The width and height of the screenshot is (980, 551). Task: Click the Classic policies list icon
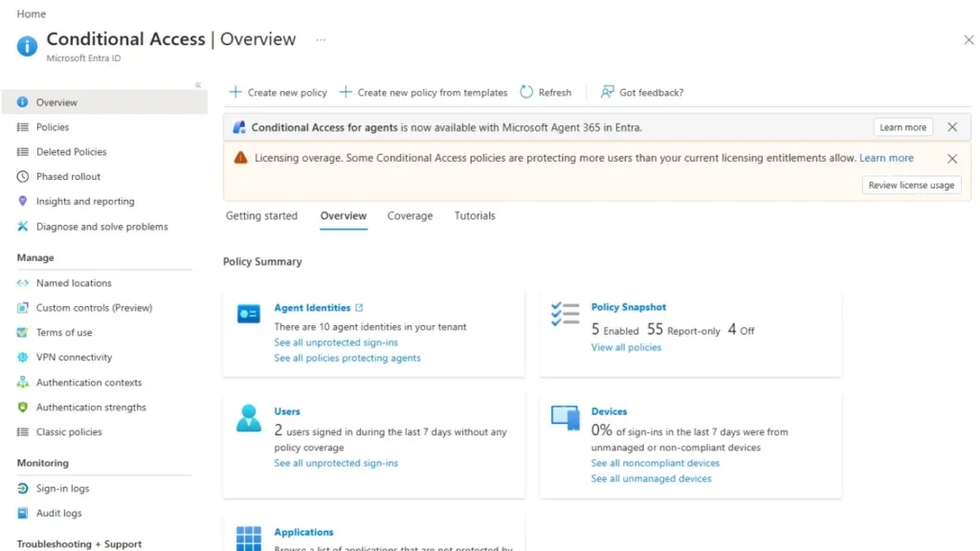pos(23,431)
